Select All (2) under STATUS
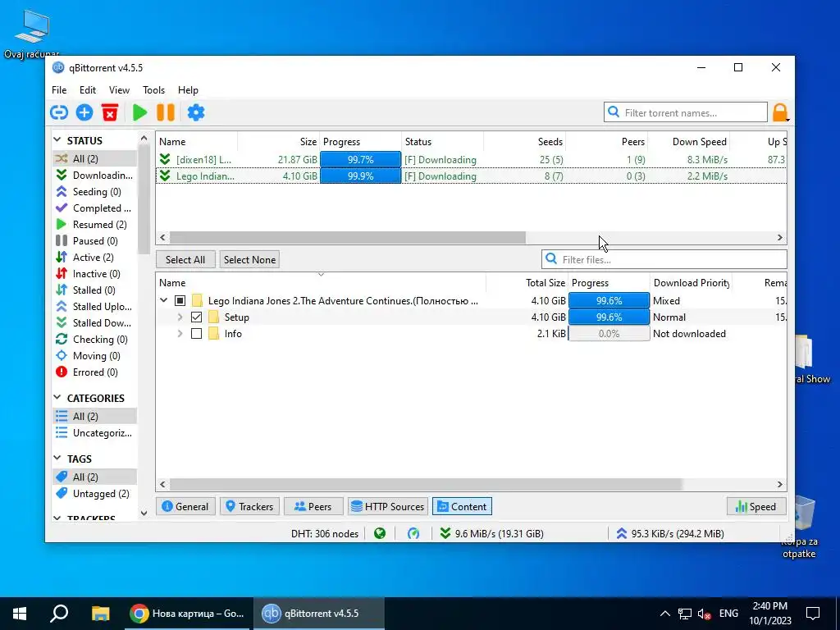The height and width of the screenshot is (630, 840). click(x=94, y=158)
